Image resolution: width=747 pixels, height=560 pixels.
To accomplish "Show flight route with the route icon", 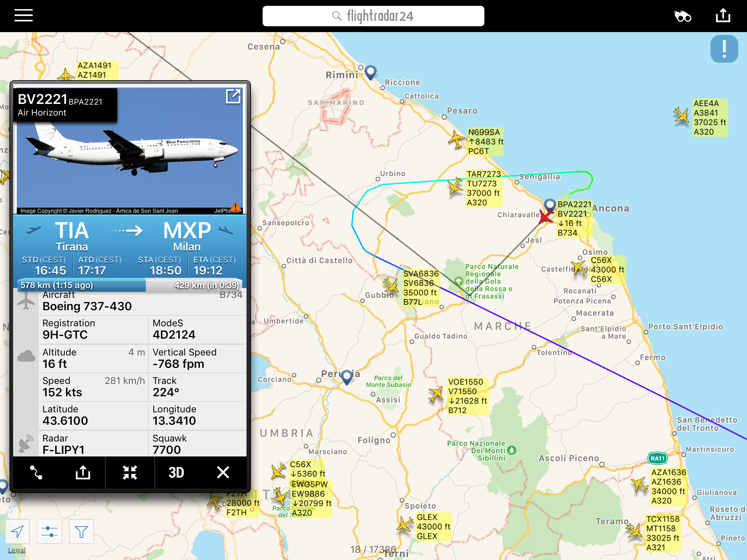I will coord(36,472).
